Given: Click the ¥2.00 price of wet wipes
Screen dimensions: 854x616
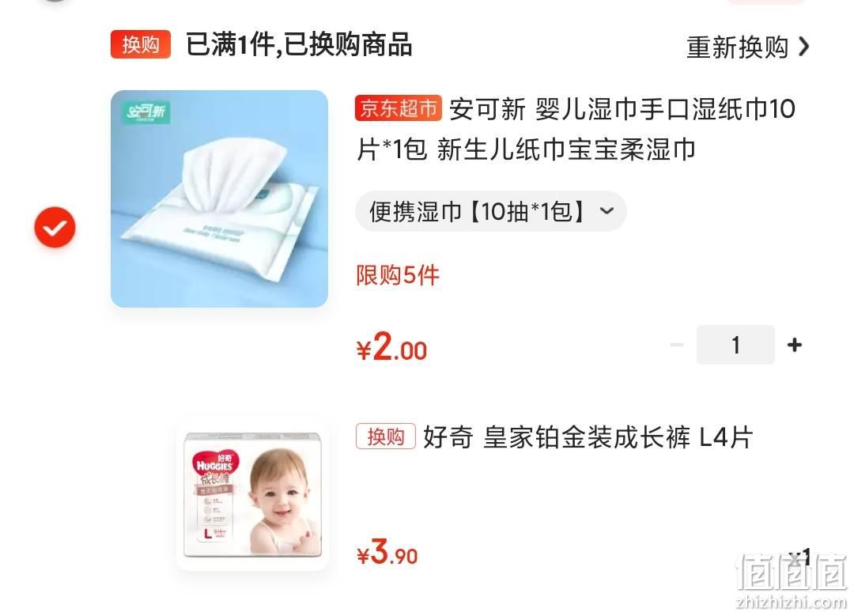Looking at the screenshot, I should click(x=391, y=348).
